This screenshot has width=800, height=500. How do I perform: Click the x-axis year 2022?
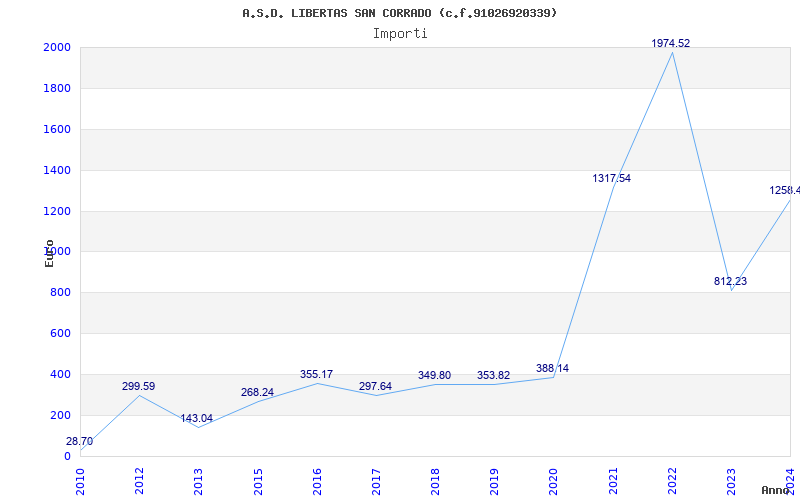point(672,482)
